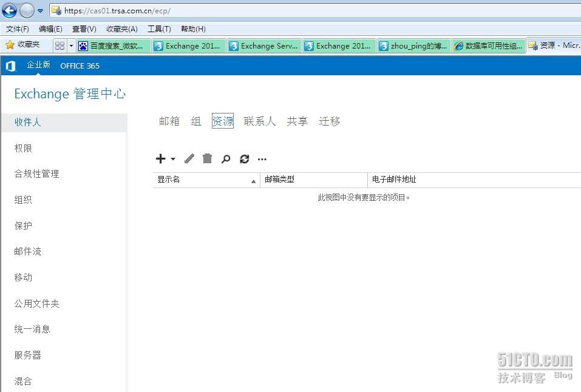
Task: Click the quick tabs grid icon
Action: tap(59, 46)
